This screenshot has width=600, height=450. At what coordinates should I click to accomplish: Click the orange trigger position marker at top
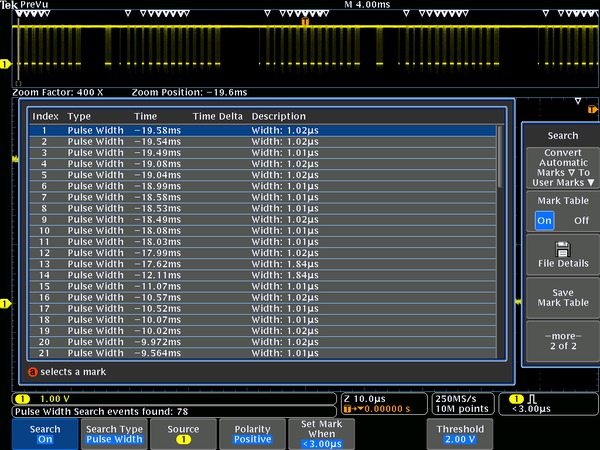pyautogui.click(x=304, y=22)
